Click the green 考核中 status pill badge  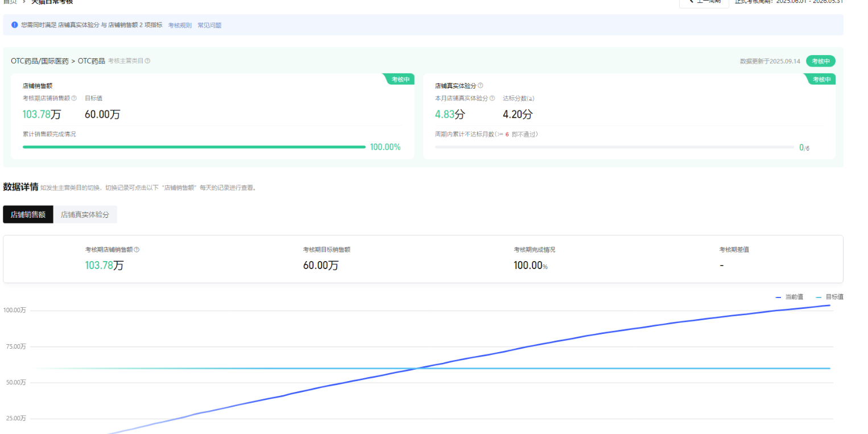click(x=821, y=61)
